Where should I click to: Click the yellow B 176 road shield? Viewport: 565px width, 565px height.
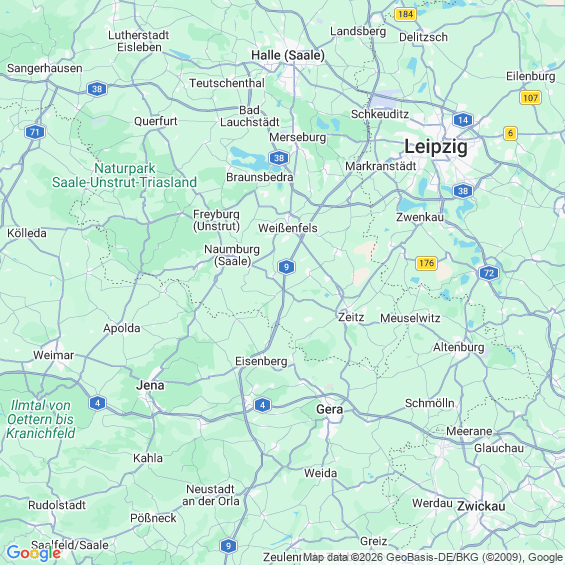(426, 263)
